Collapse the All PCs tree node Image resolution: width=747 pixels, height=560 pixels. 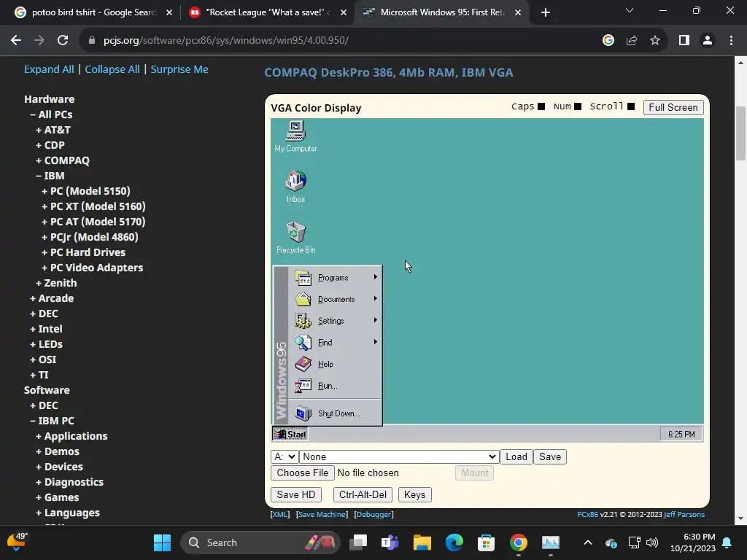point(51,114)
